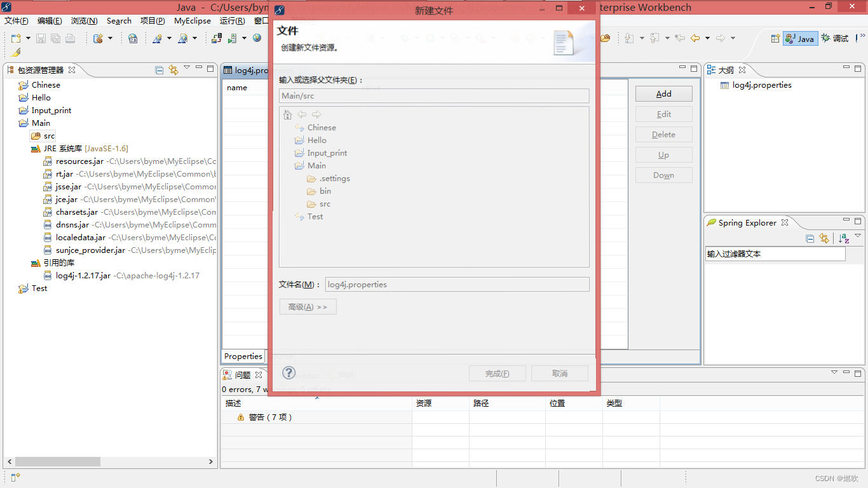
Task: Click the home icon in the dialog
Action: 287,114
